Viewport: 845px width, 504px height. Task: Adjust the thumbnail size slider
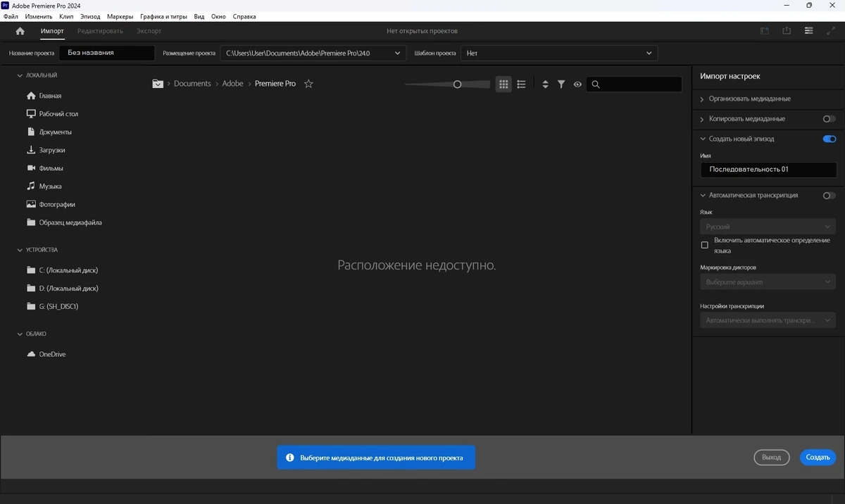(457, 84)
